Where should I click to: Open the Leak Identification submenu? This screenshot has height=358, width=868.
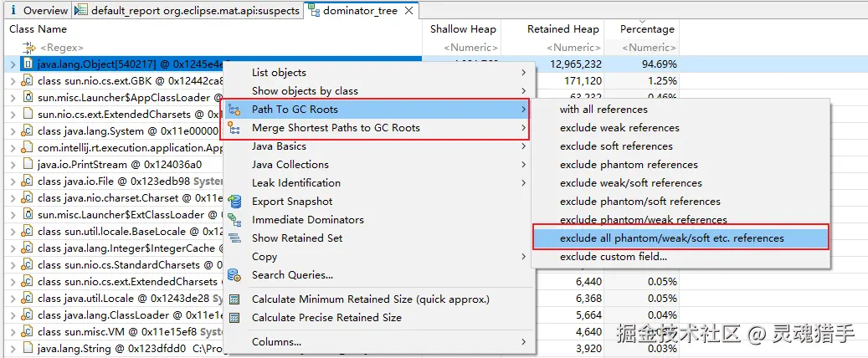378,182
